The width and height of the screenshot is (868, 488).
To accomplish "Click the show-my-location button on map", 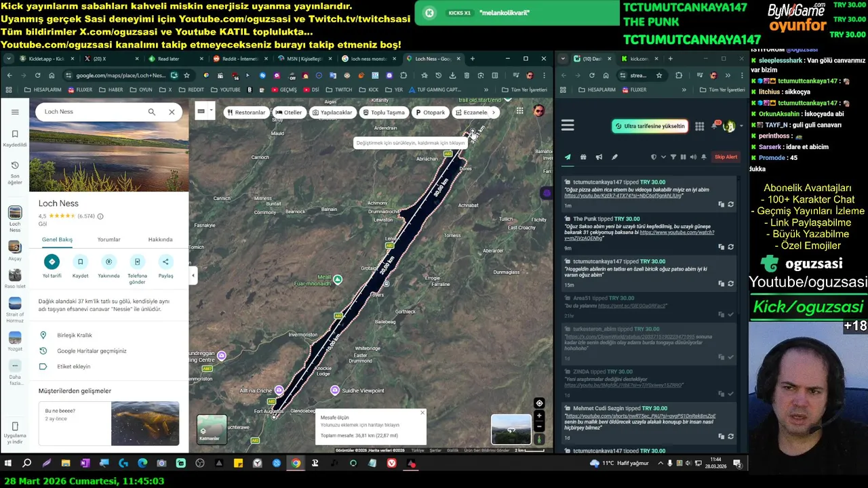I will [x=539, y=403].
